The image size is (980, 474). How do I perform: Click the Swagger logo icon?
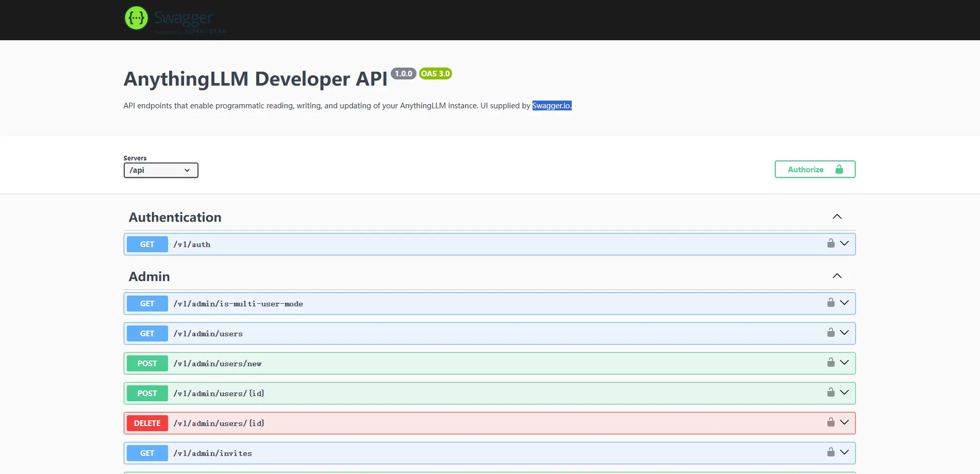click(136, 18)
